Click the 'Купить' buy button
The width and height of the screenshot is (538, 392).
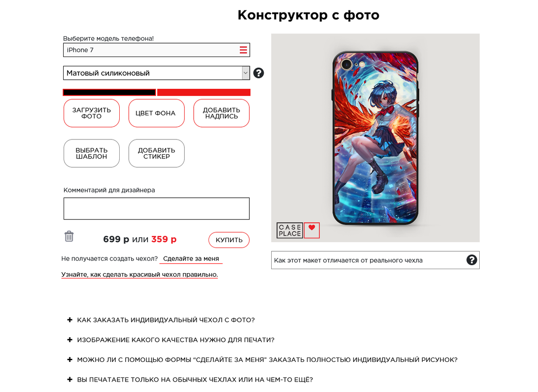coord(229,240)
